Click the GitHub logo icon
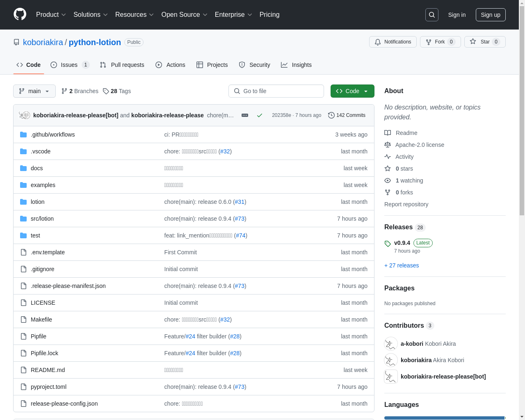Viewport: 525px width, 420px height. tap(20, 14)
